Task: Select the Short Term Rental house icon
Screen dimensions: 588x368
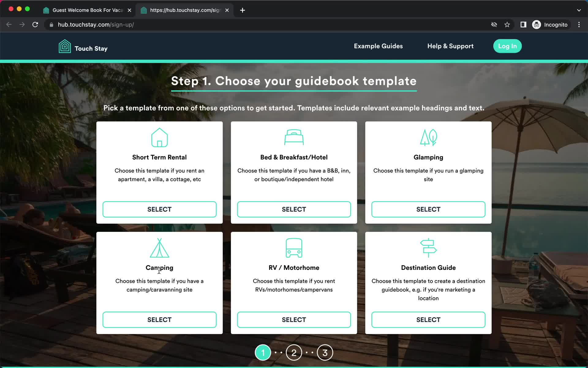Action: point(159,138)
